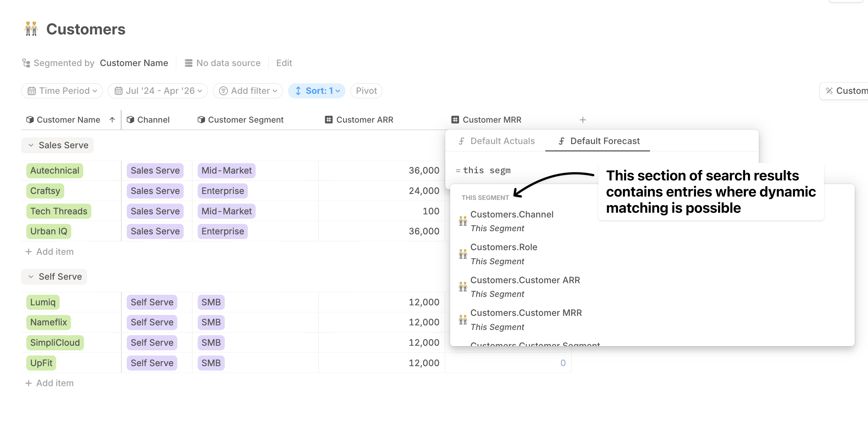
Task: Click the Channel dimension cube icon
Action: tap(130, 120)
